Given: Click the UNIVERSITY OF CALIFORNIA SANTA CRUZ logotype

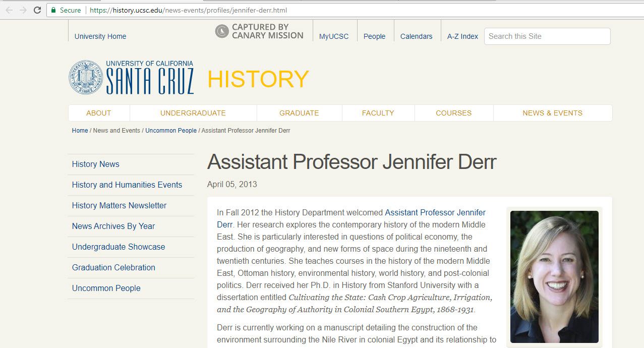Looking at the screenshot, I should 149,78.
